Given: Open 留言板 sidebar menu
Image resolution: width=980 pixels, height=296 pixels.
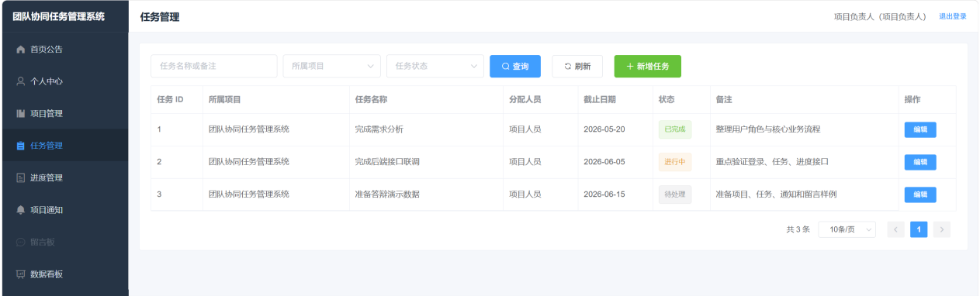Looking at the screenshot, I should pos(64,243).
